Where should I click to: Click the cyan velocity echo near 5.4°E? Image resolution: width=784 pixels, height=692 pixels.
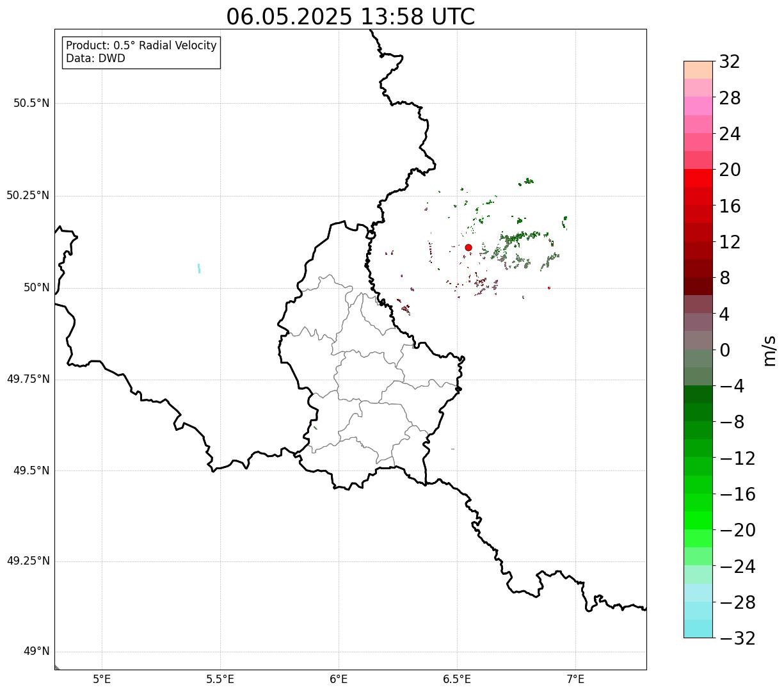click(x=199, y=268)
